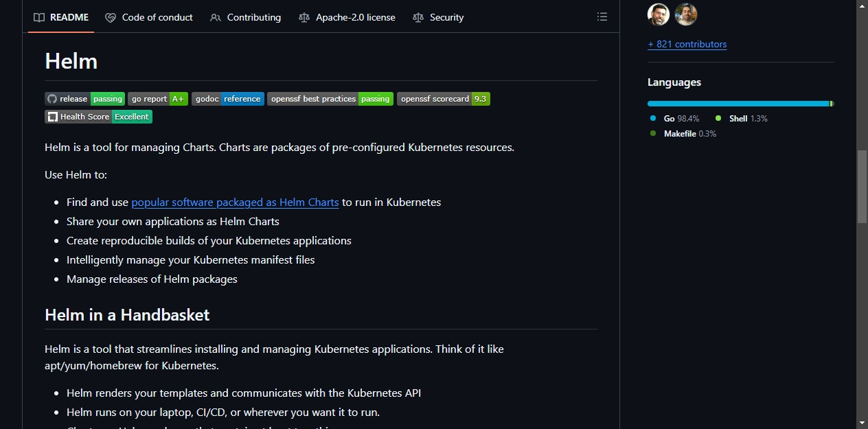Click the openssf best practices badge
This screenshot has height=429, width=868.
coord(330,99)
